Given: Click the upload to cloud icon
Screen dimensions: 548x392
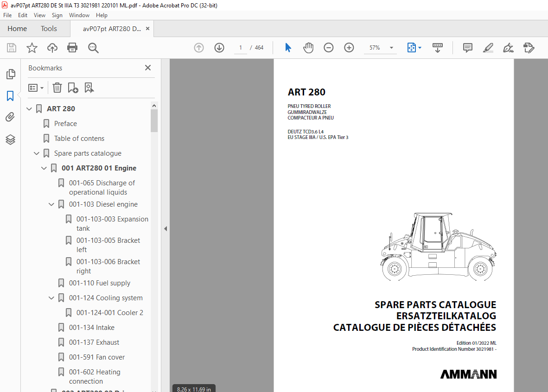Looking at the screenshot, I should pos(52,48).
